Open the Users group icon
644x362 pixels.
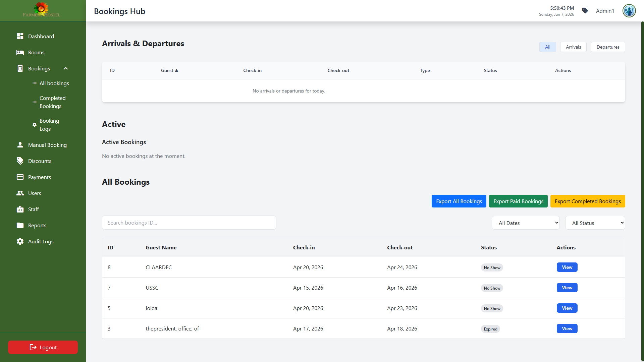[20, 193]
